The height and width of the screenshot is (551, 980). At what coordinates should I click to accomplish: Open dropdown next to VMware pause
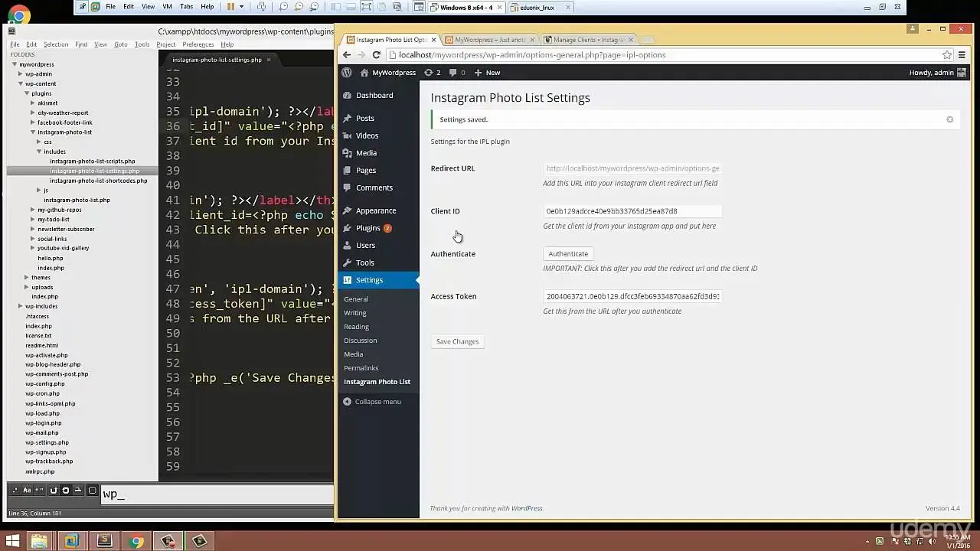click(x=242, y=7)
